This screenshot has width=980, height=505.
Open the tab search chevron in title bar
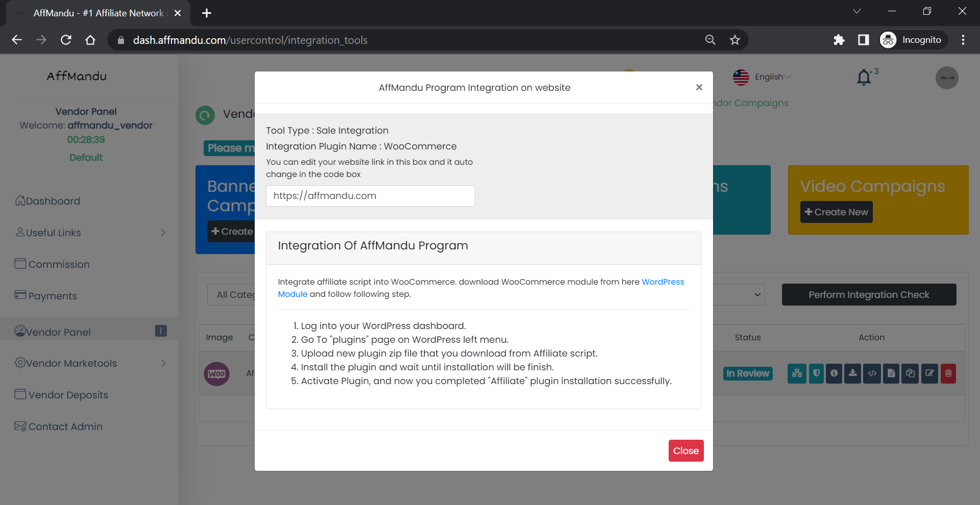point(857,11)
